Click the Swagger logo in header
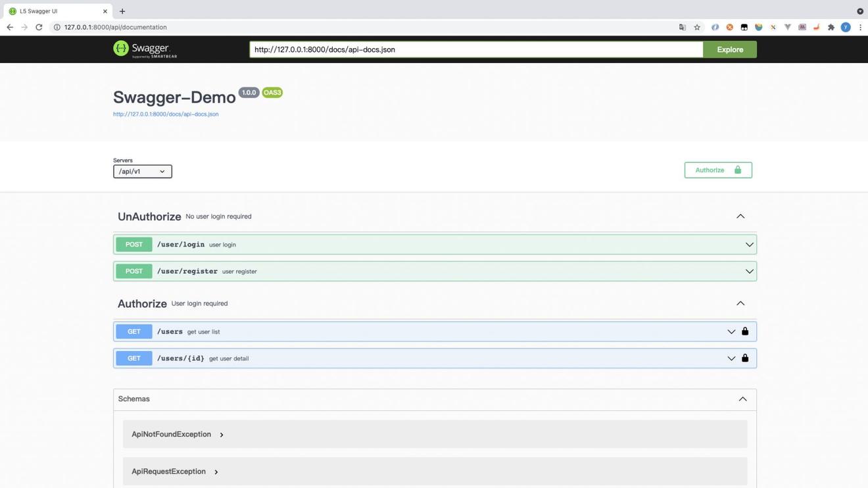Viewport: 868px width, 488px height. 145,49
